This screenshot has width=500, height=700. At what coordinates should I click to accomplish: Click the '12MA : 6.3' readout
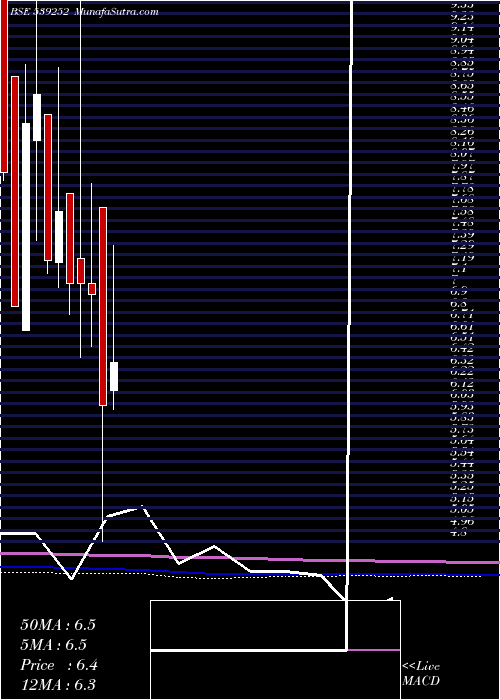[x=58, y=685]
